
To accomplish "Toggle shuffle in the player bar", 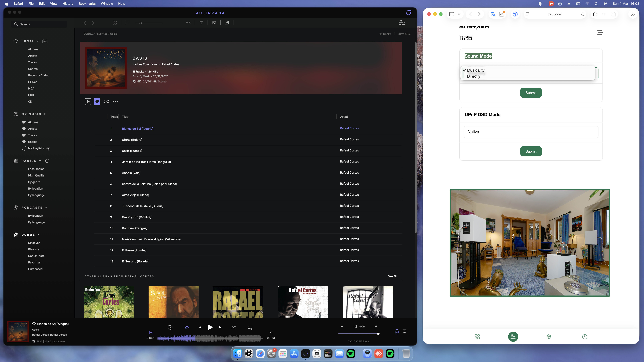I will 233,327.
